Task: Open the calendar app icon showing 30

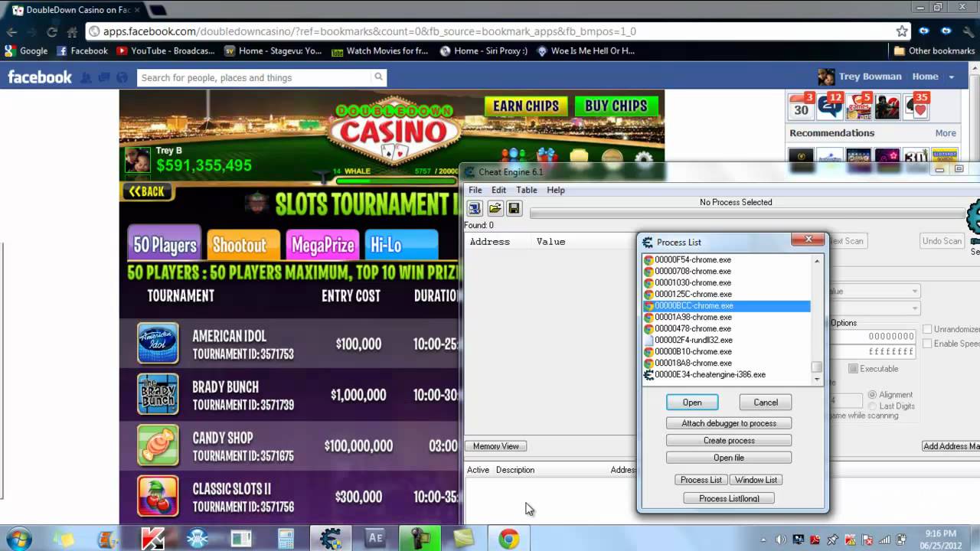Action: click(x=801, y=107)
